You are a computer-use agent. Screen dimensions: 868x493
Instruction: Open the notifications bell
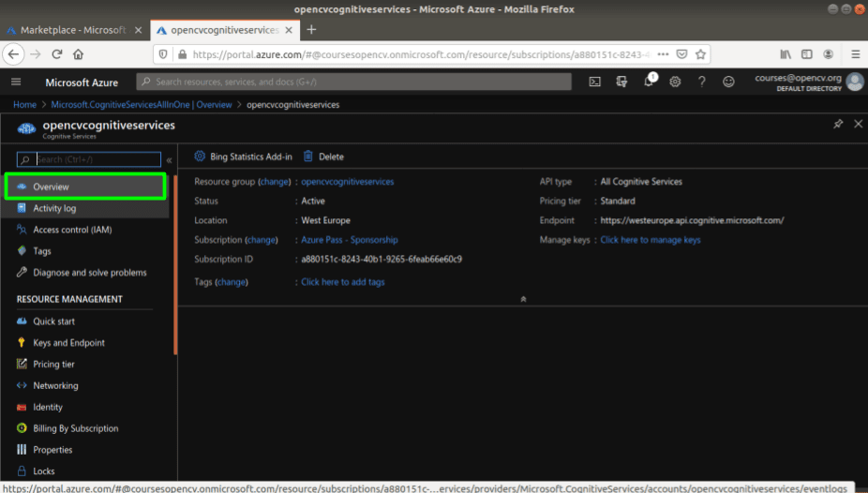click(649, 82)
